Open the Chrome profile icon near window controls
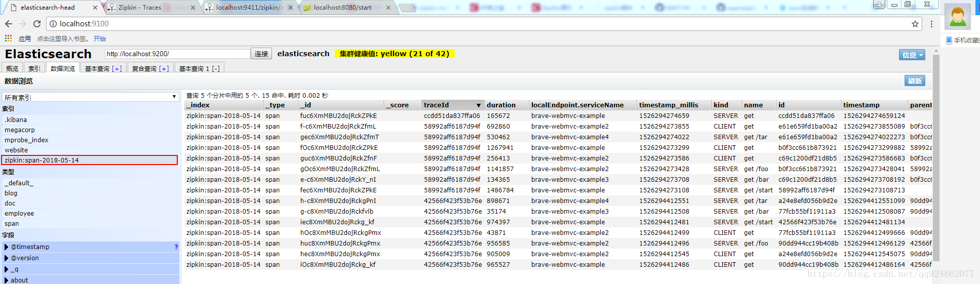 pyautogui.click(x=879, y=4)
